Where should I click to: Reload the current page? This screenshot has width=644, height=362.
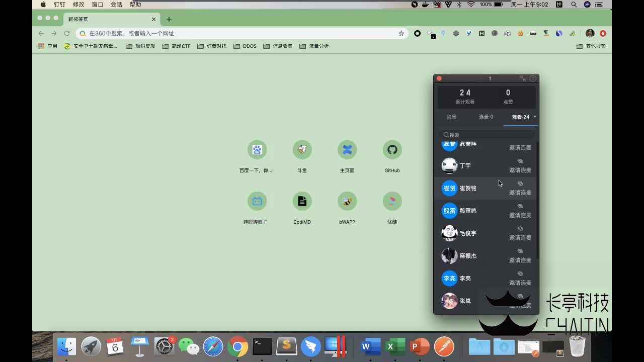click(x=66, y=33)
